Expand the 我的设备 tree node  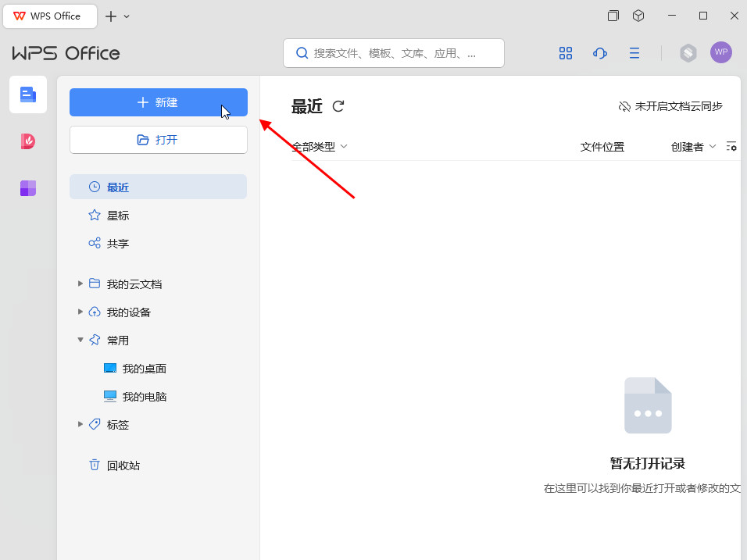(80, 312)
